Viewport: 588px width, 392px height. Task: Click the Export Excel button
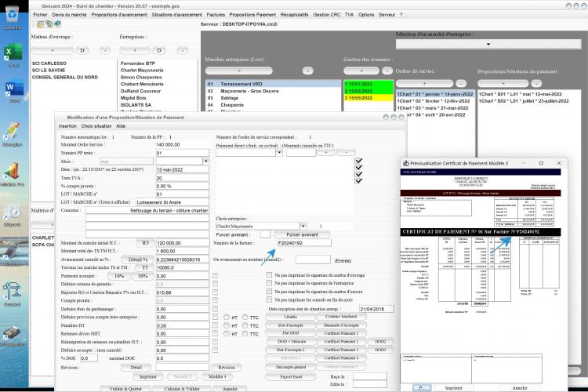[x=291, y=376]
